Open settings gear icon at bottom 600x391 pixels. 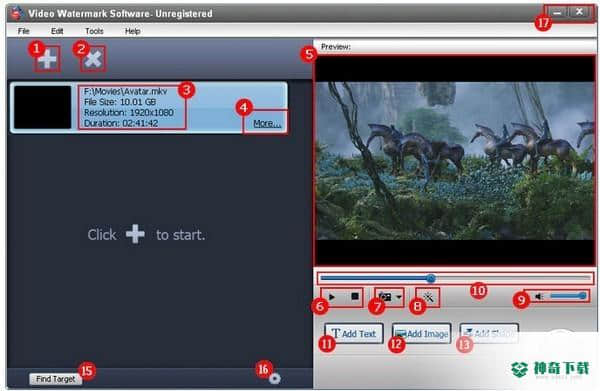[x=275, y=378]
